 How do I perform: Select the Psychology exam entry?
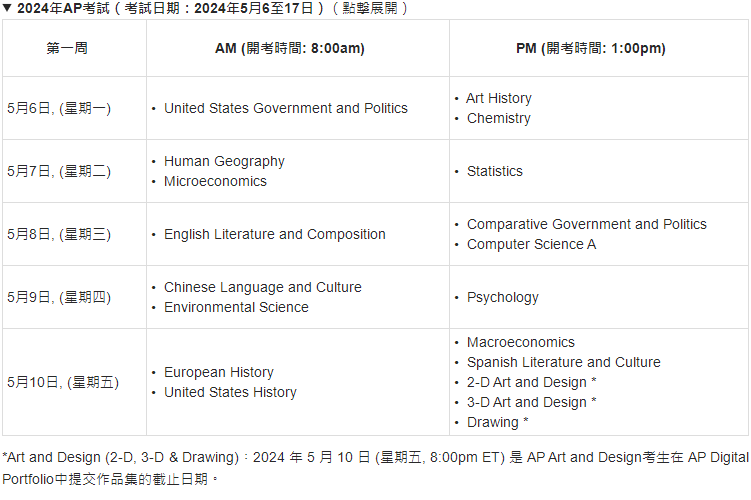[x=503, y=297]
